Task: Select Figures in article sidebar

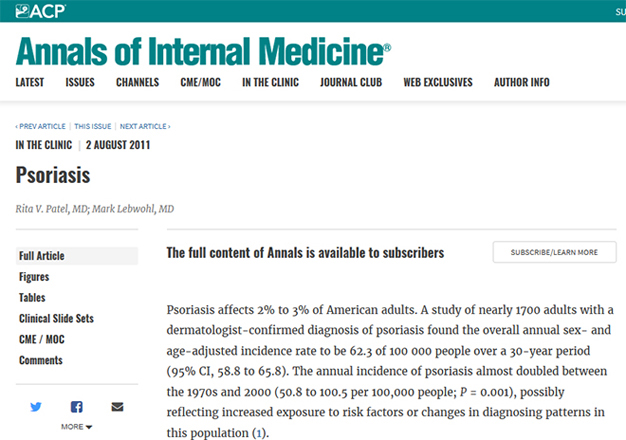Action: [x=34, y=277]
